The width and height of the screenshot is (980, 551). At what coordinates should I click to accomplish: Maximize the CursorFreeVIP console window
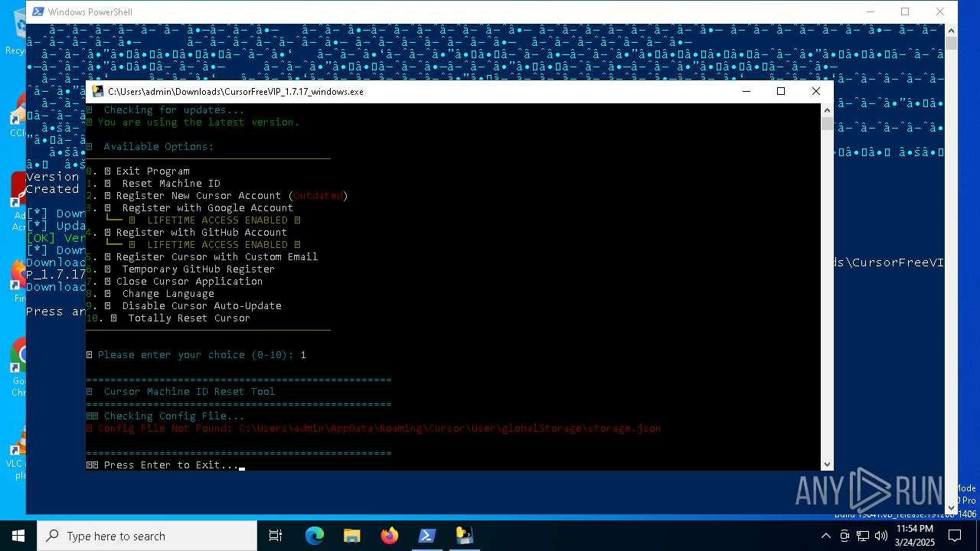click(781, 91)
